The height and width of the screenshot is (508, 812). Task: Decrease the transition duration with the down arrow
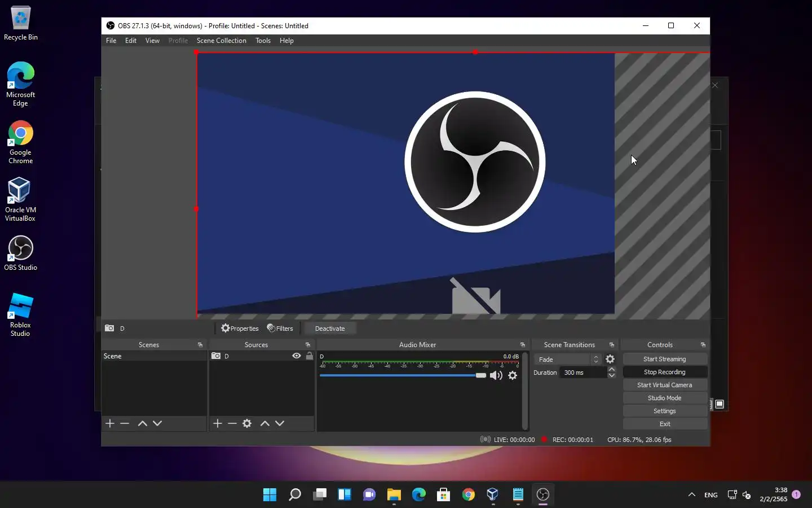(x=611, y=375)
